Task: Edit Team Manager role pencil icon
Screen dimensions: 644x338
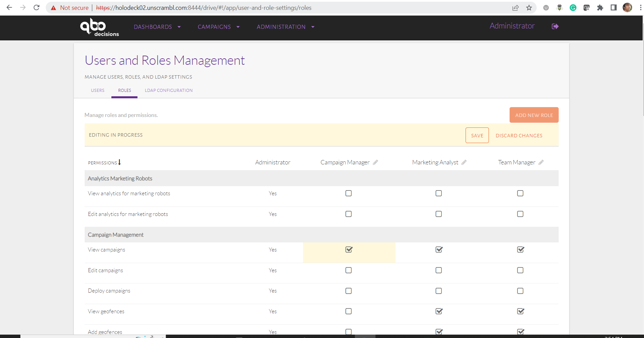Action: pyautogui.click(x=541, y=162)
